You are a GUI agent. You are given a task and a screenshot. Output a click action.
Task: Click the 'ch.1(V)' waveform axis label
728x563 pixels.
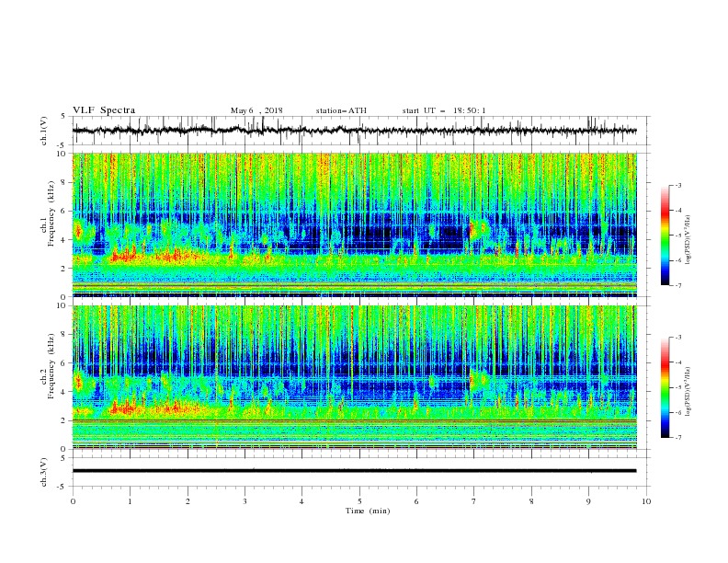point(44,131)
